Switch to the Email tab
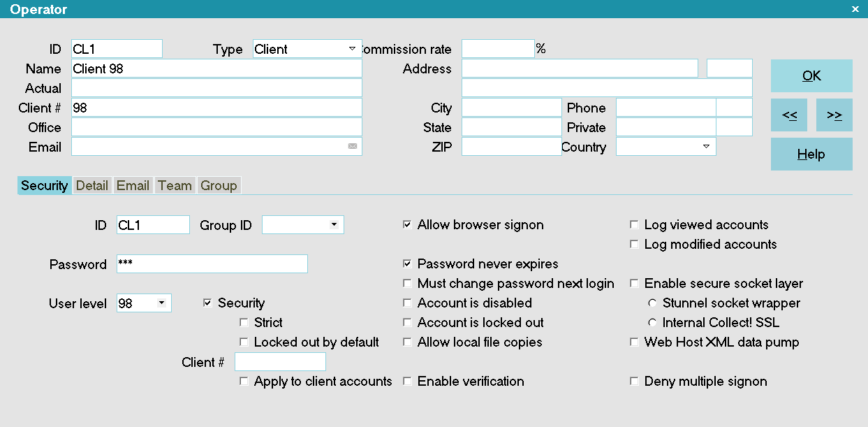The image size is (868, 427). pos(133,185)
